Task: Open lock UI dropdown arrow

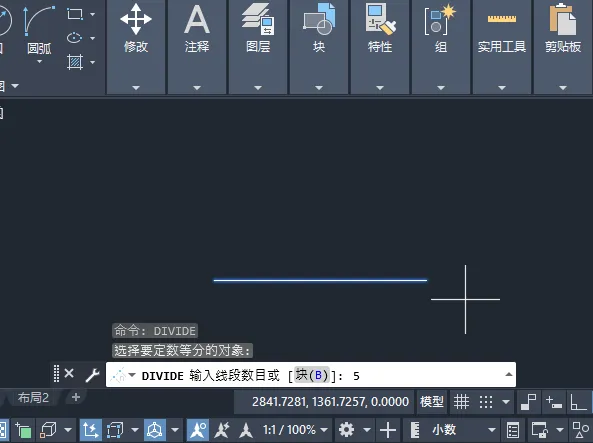Action: pyautogui.click(x=560, y=430)
